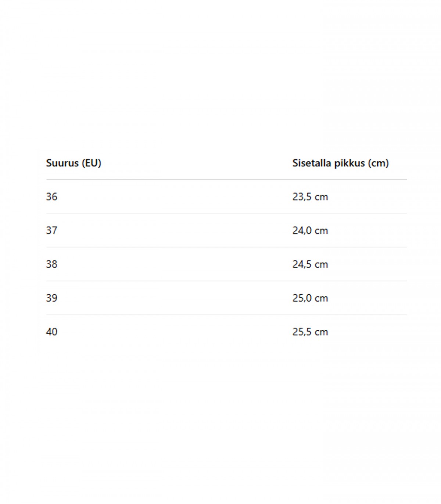This screenshot has width=441, height=504.
Task: Click the Suurus (EU) column header
Action: pos(73,163)
